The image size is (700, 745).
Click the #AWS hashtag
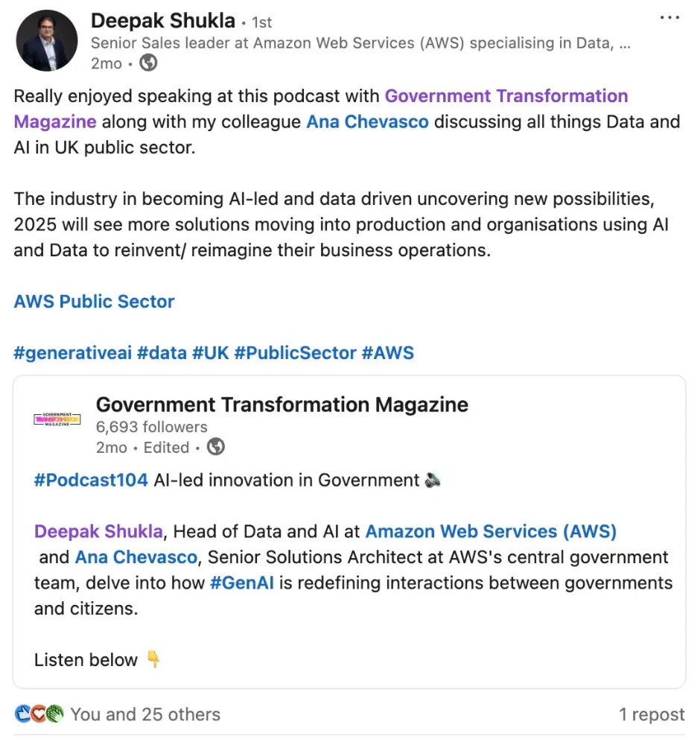click(x=387, y=352)
